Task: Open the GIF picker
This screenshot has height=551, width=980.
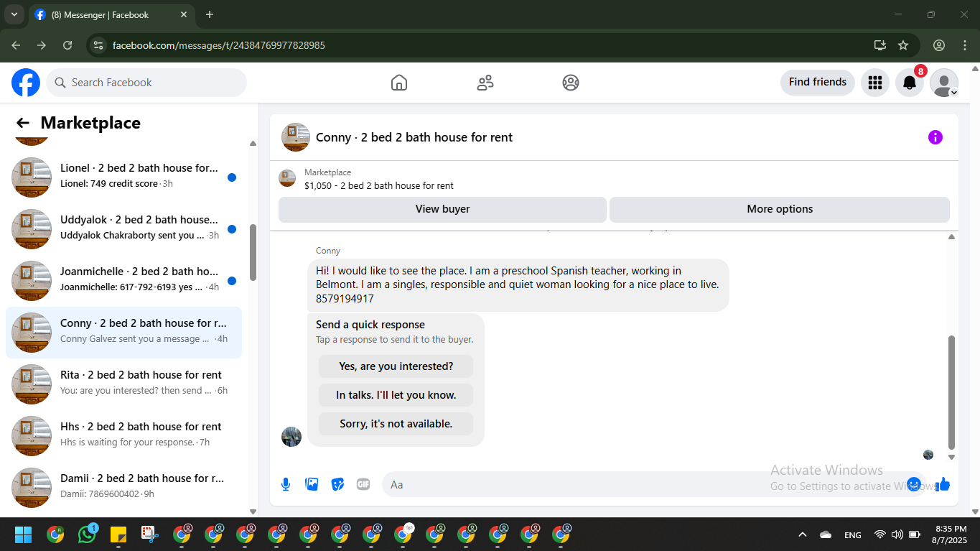Action: point(363,484)
